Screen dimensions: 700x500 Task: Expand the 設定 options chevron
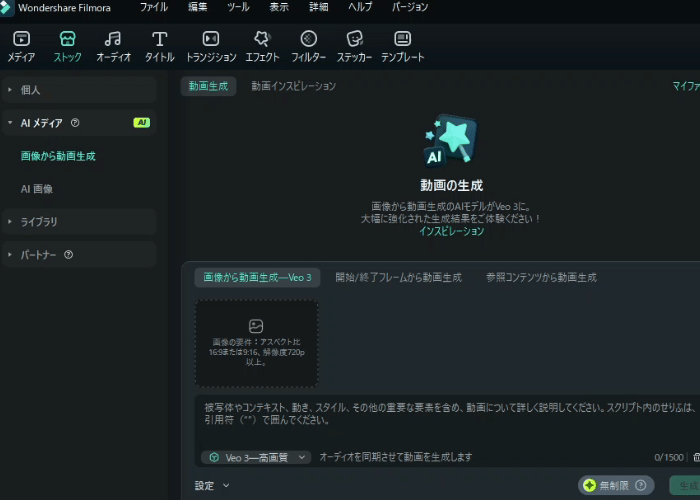[x=226, y=485]
